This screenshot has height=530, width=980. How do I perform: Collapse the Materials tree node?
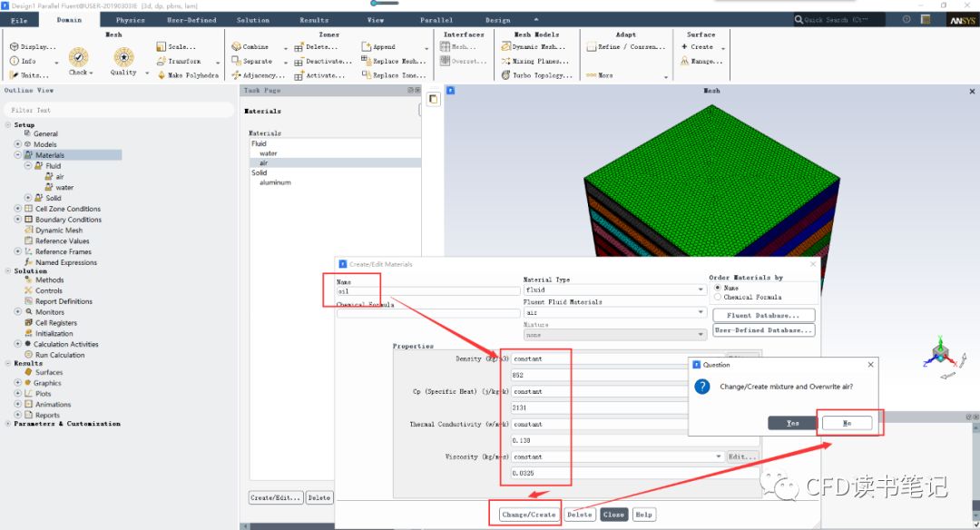[x=17, y=154]
